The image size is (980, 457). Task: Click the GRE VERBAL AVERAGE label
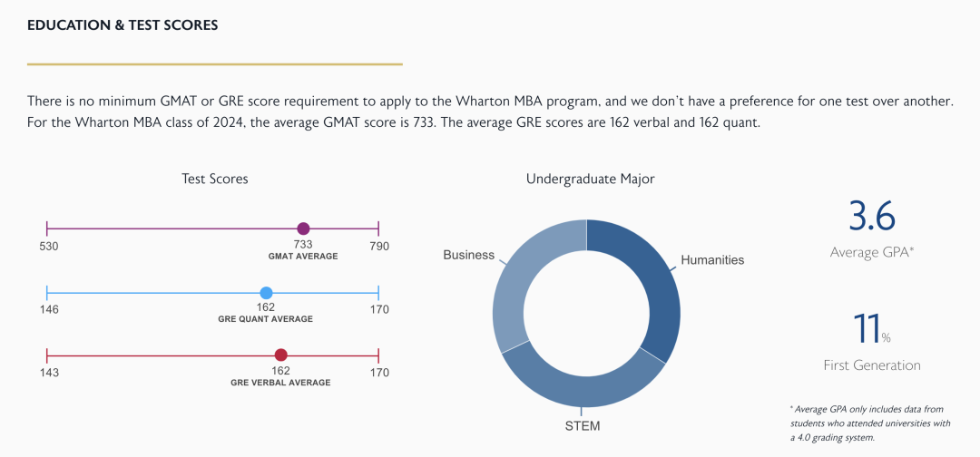280,383
